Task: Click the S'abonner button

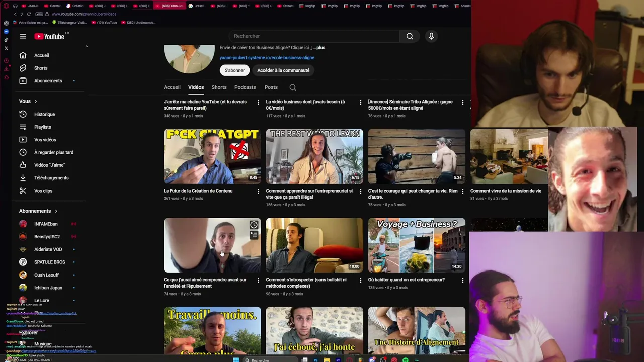Action: 234,70
